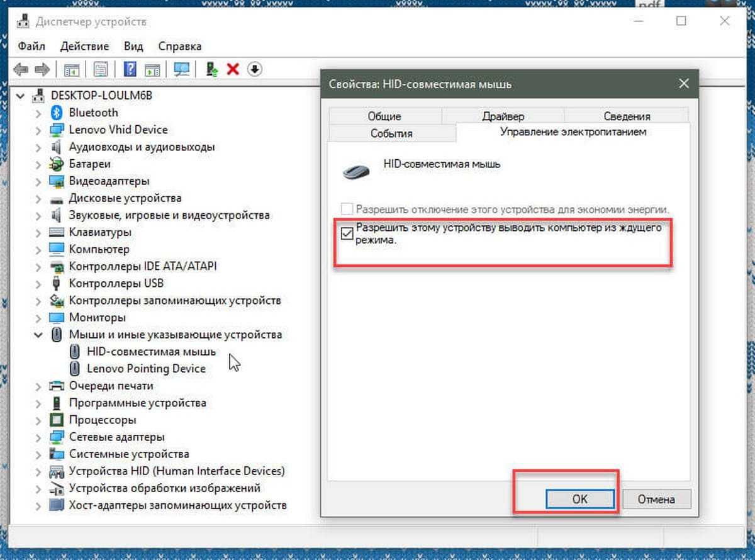Collapse the Мыши и иные указывающие устройства node
Image resolution: width=755 pixels, height=560 pixels.
click(x=38, y=335)
